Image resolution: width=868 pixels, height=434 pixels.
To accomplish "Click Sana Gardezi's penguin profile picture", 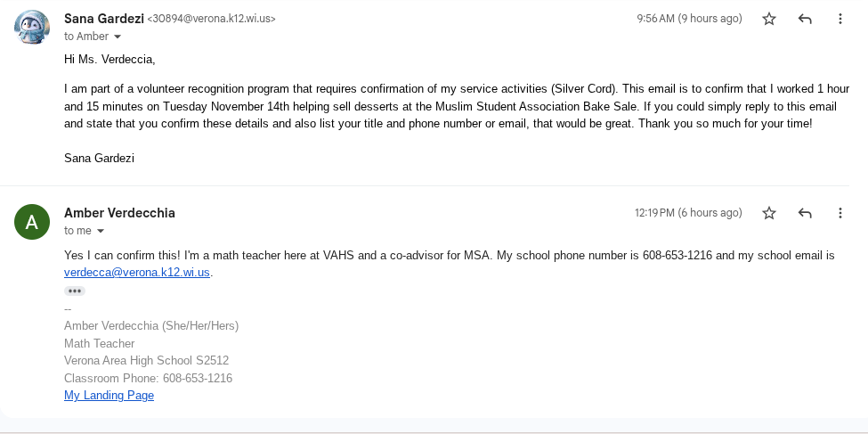I will (x=32, y=27).
